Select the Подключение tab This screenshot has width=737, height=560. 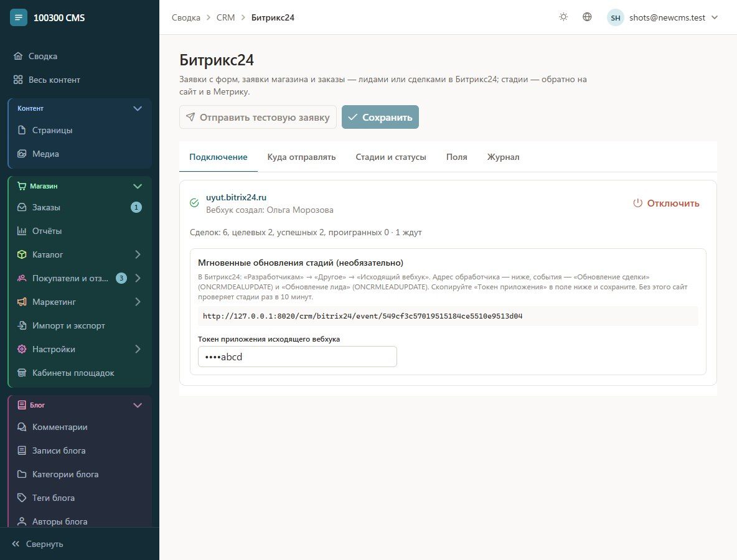(x=218, y=157)
